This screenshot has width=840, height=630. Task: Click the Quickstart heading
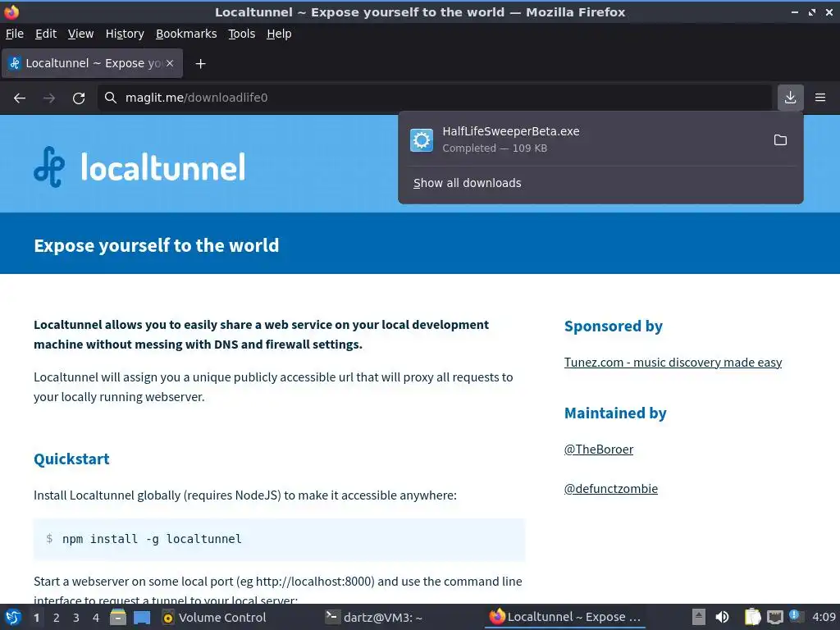click(71, 459)
